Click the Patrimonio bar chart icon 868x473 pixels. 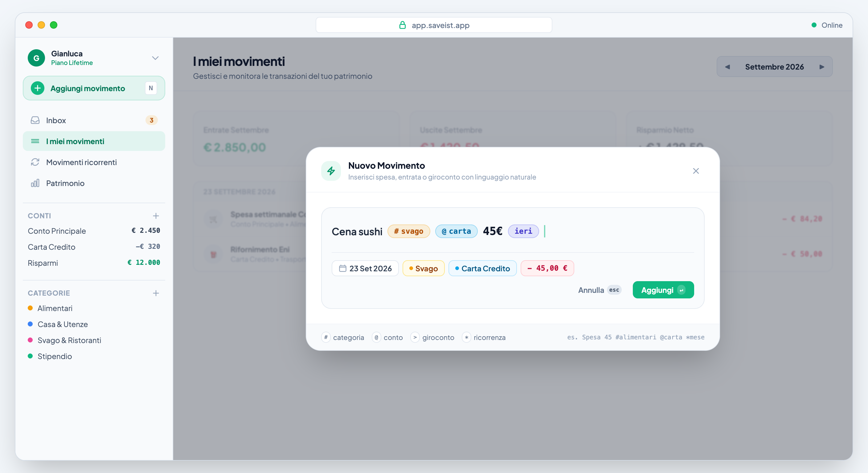[35, 183]
